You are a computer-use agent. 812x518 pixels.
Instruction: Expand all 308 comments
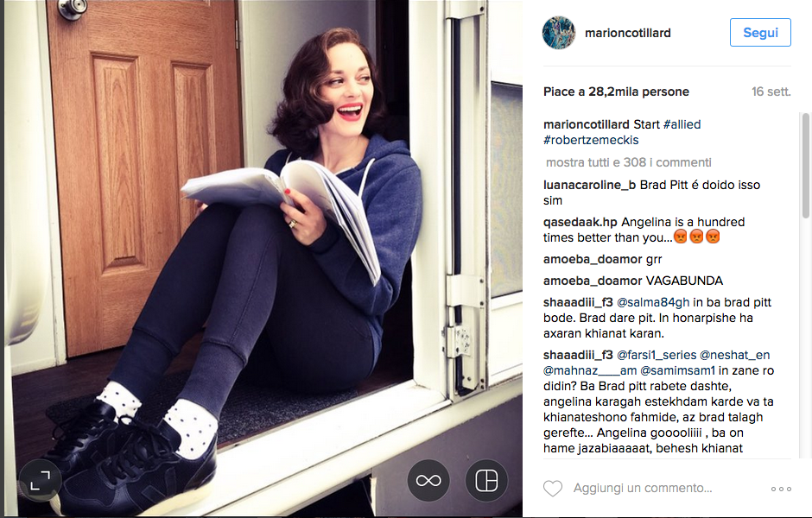click(x=629, y=162)
